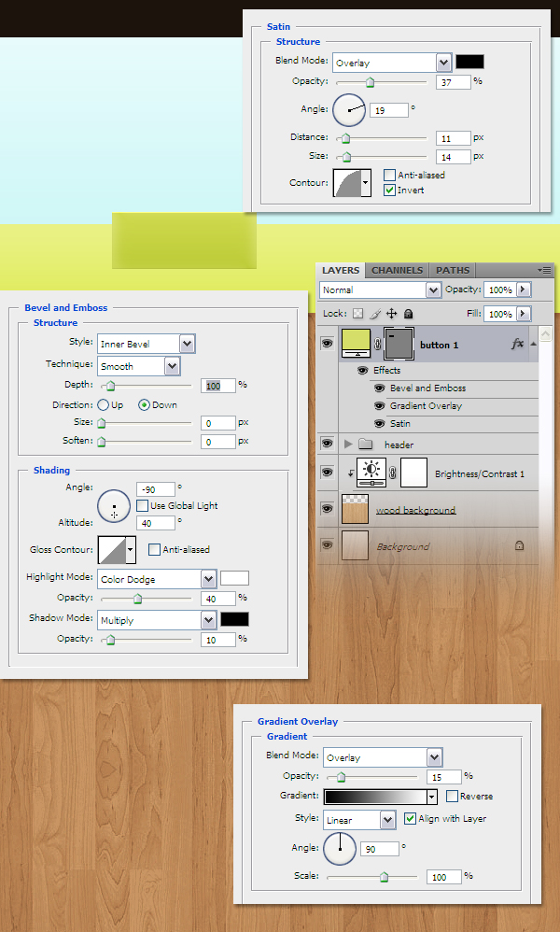Click the link icon on button 1 layer
Viewport: 560px width, 932px height.
coord(377,345)
